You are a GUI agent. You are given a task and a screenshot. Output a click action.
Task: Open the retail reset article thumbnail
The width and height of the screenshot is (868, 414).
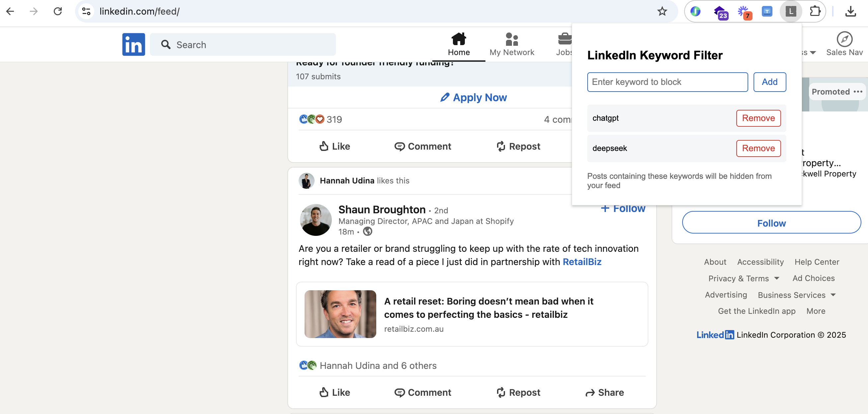click(x=340, y=314)
